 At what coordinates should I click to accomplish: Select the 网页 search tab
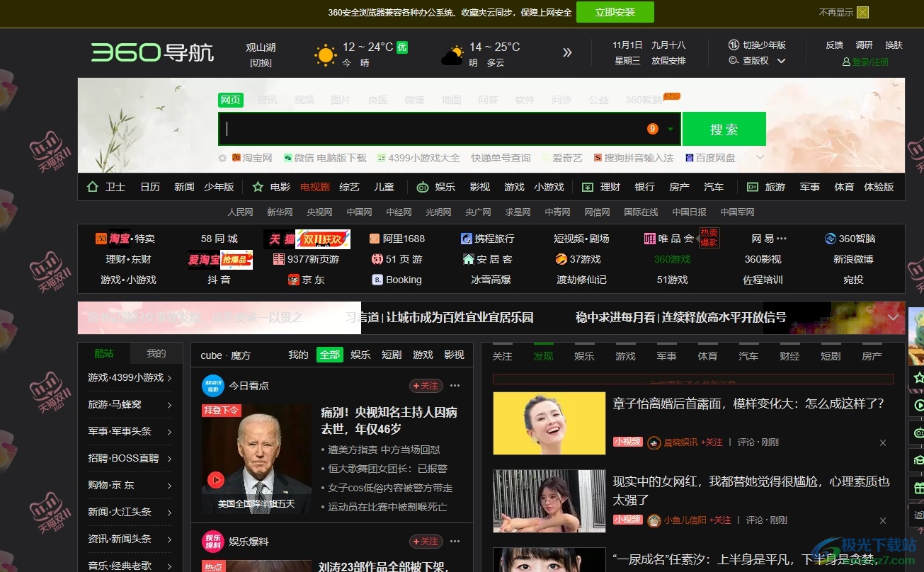click(231, 100)
